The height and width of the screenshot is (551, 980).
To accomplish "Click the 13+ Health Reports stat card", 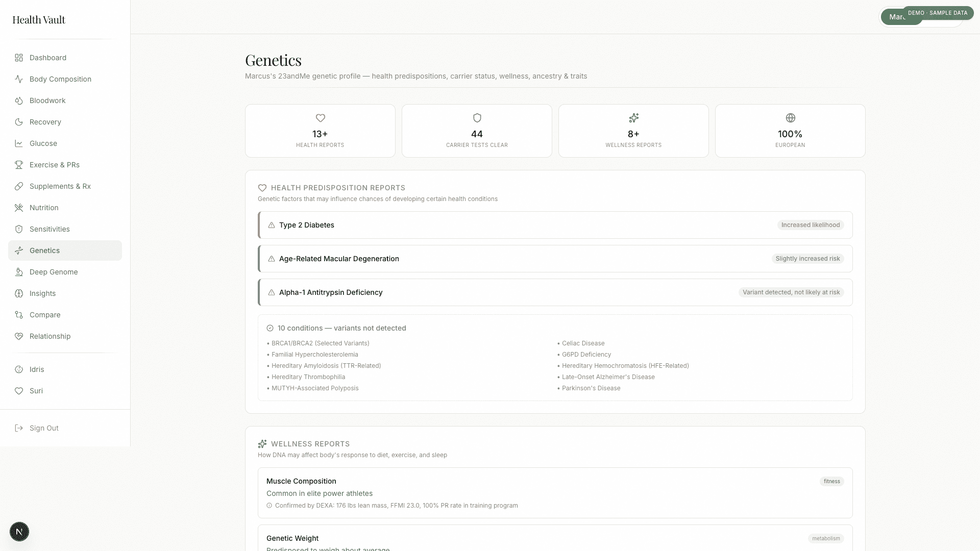I will point(320,131).
